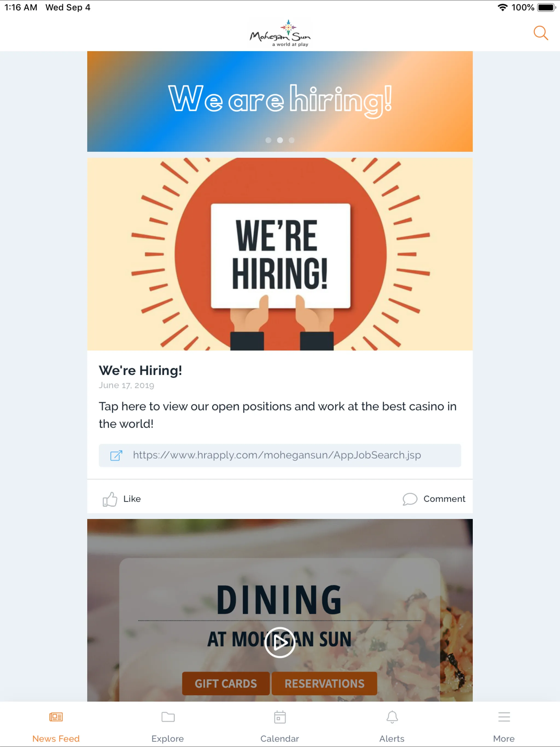
Task: Play the Dining at Mohegan Sun video
Action: click(x=280, y=642)
